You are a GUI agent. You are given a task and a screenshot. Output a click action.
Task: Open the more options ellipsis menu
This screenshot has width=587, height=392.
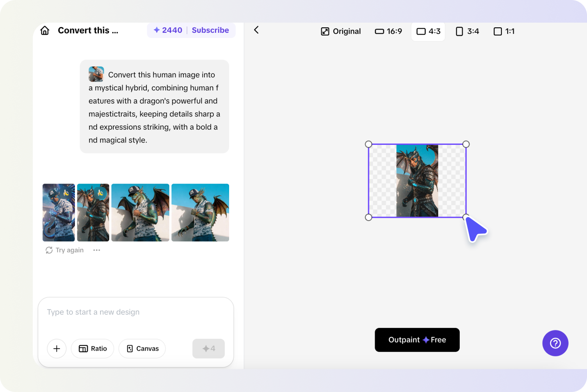(x=96, y=250)
